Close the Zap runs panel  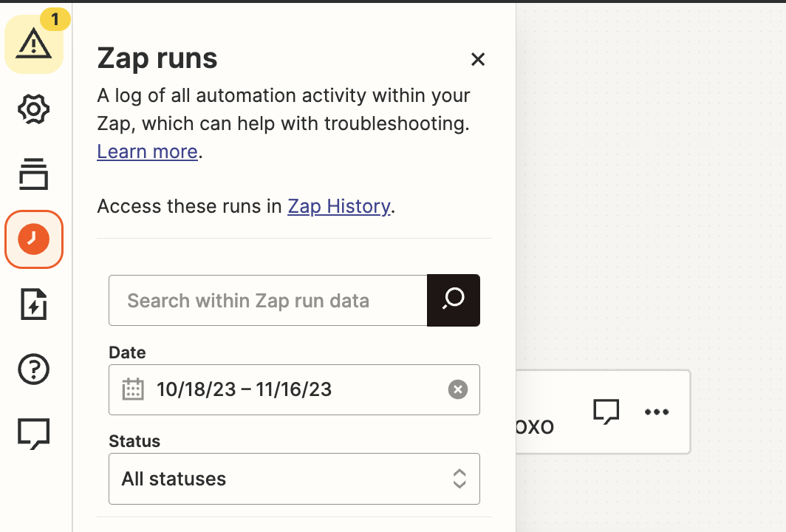point(478,59)
